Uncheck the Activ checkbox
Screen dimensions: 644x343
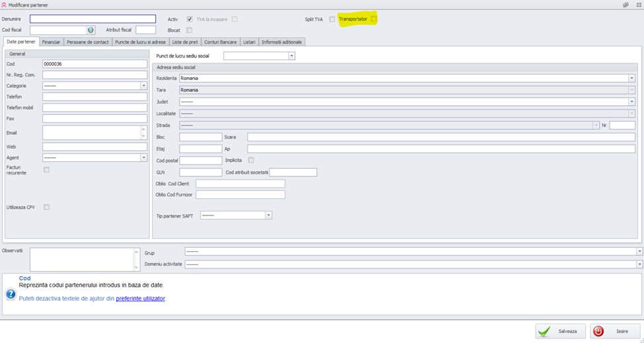pos(190,19)
